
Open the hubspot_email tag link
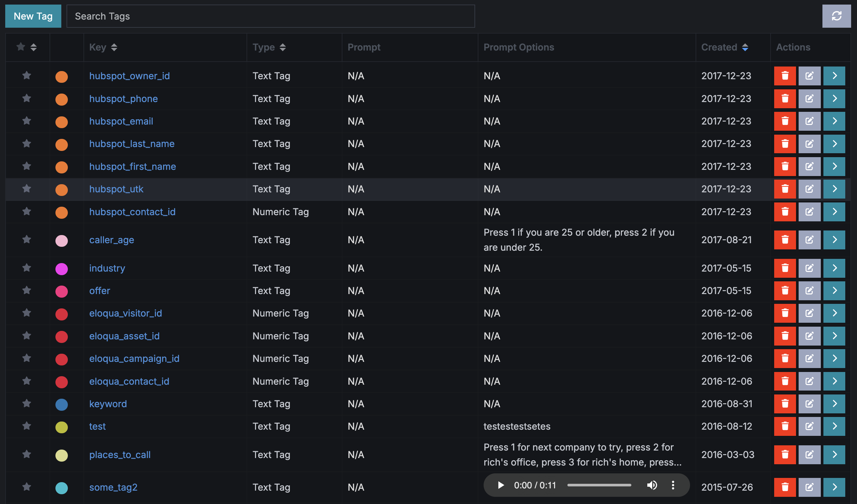point(121,121)
